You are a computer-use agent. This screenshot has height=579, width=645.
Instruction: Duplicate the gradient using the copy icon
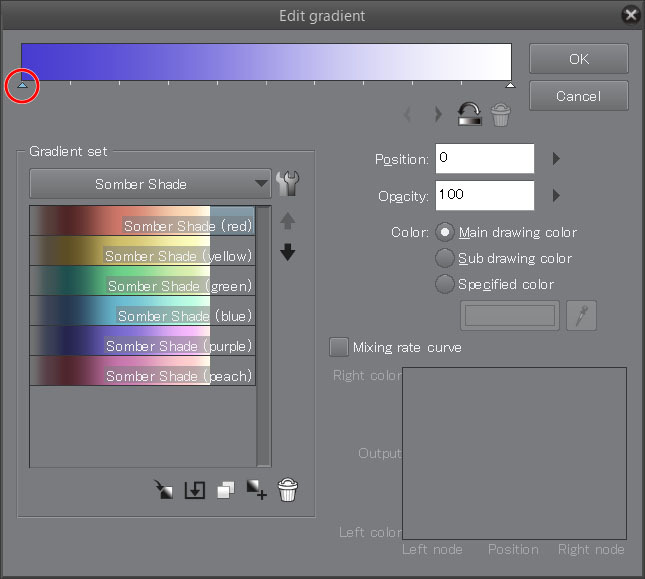[226, 490]
